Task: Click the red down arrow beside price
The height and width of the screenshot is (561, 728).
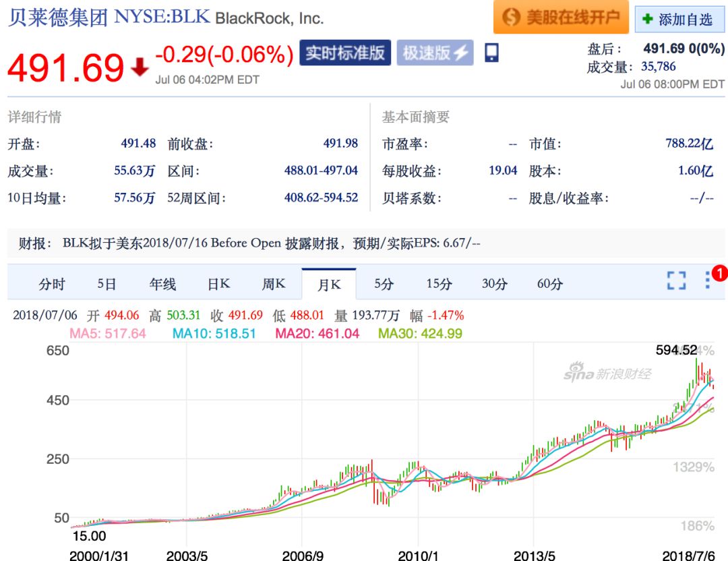Action: click(x=140, y=67)
